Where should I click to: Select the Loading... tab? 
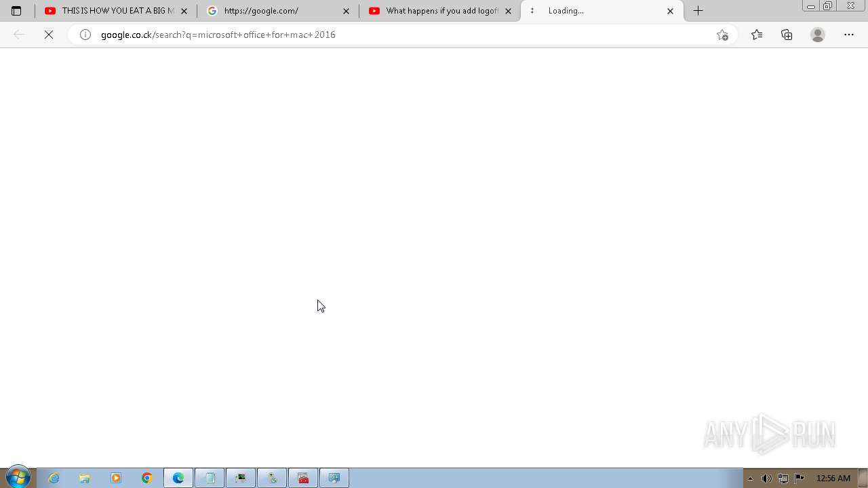tap(602, 11)
